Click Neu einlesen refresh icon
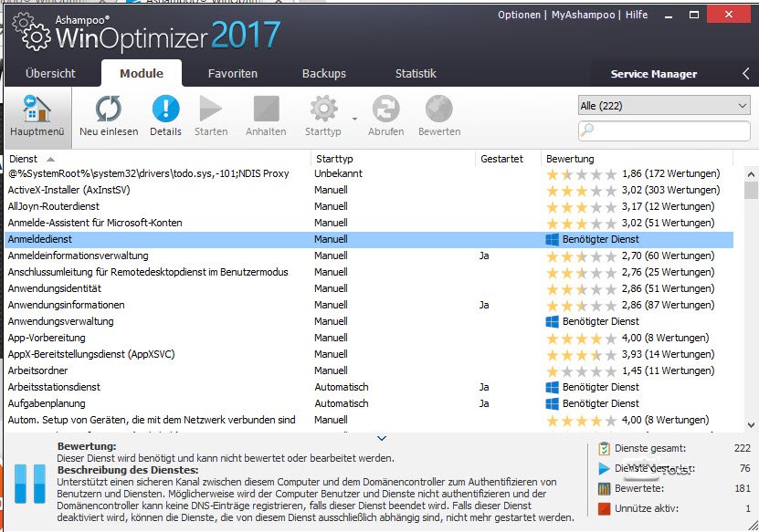 coord(109,109)
